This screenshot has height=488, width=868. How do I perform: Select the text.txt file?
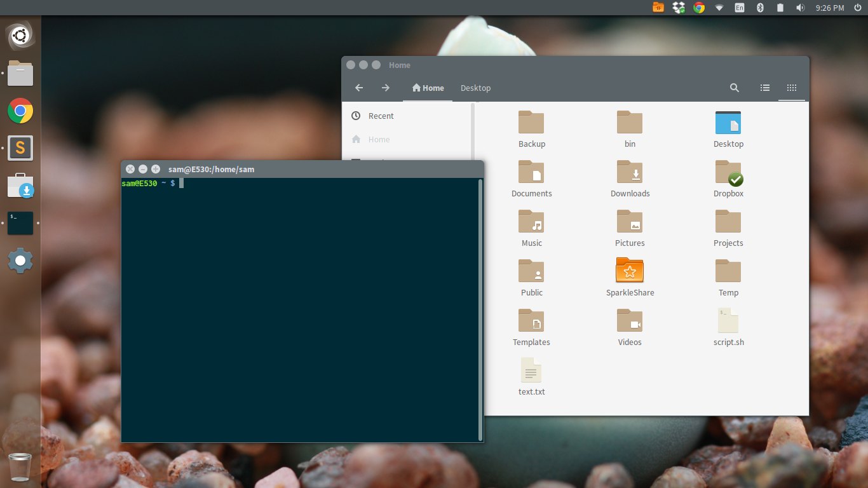pyautogui.click(x=531, y=370)
